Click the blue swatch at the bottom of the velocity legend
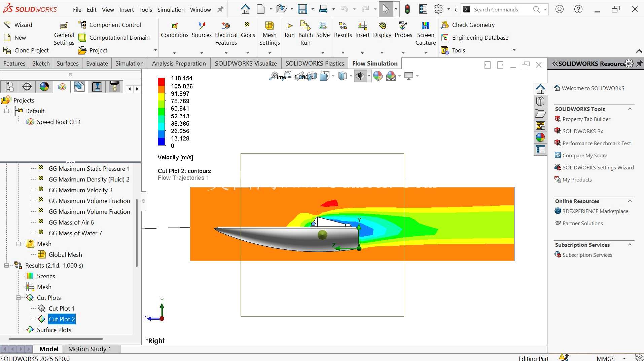Viewport: 644px width, 361px height. click(x=162, y=142)
